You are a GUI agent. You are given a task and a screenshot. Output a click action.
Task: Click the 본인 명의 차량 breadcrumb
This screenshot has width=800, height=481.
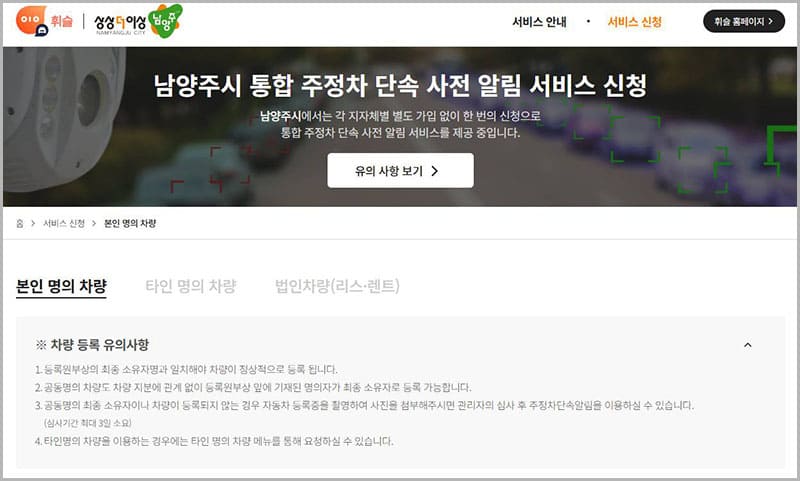point(130,223)
